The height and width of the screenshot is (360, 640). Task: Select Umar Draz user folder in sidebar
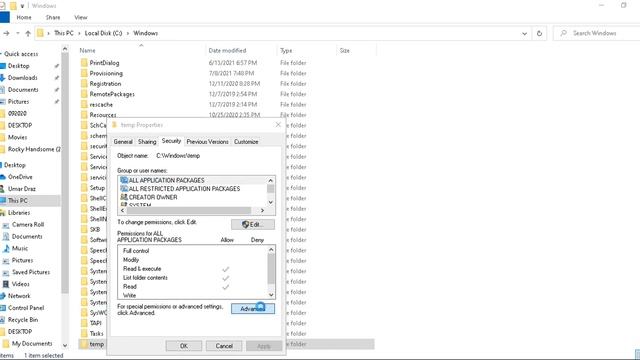[22, 189]
